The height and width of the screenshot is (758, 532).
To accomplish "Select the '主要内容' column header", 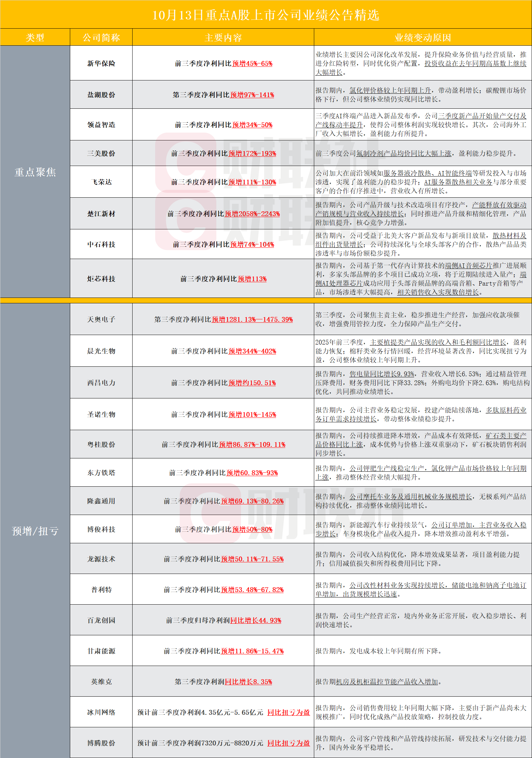I will [x=223, y=37].
